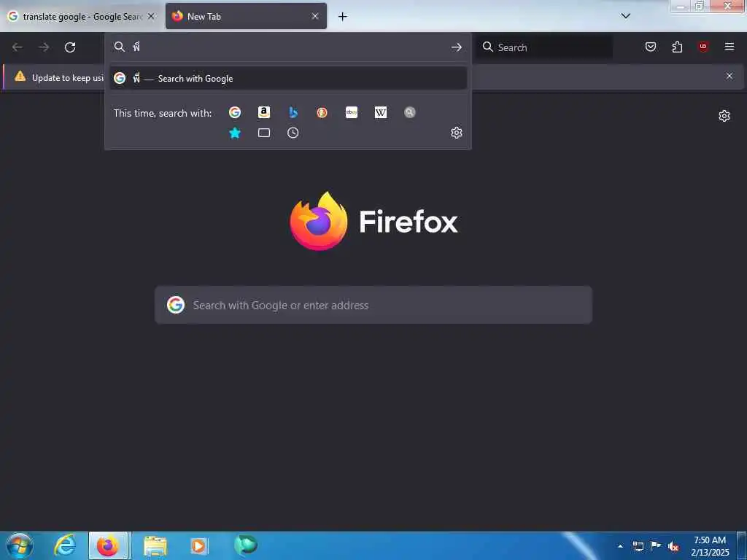
Task: Focus the address bar text field
Action: click(288, 47)
